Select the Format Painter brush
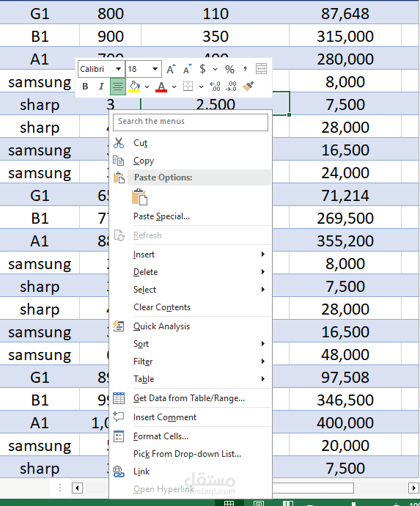This screenshot has width=420, height=506. [x=248, y=86]
